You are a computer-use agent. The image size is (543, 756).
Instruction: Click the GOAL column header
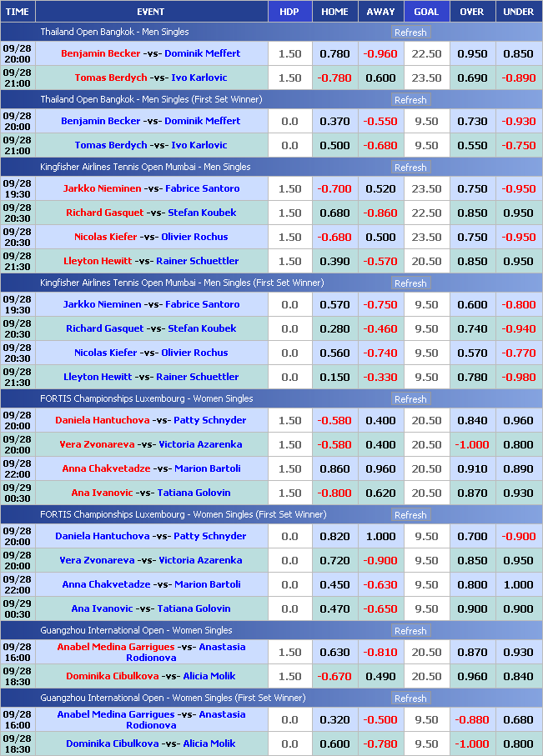pos(426,12)
